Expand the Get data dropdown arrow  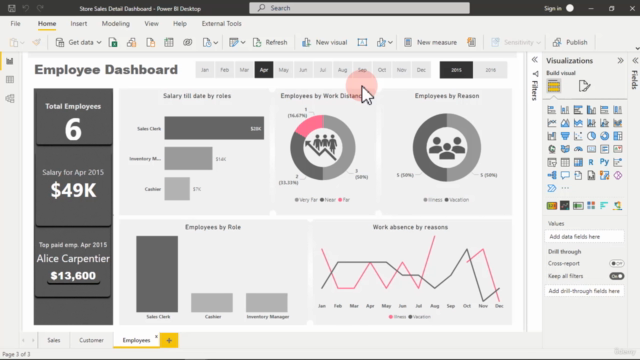pyautogui.click(x=99, y=42)
